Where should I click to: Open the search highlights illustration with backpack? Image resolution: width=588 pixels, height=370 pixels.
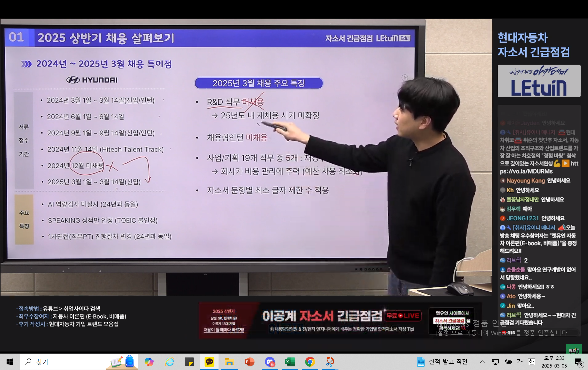point(122,362)
